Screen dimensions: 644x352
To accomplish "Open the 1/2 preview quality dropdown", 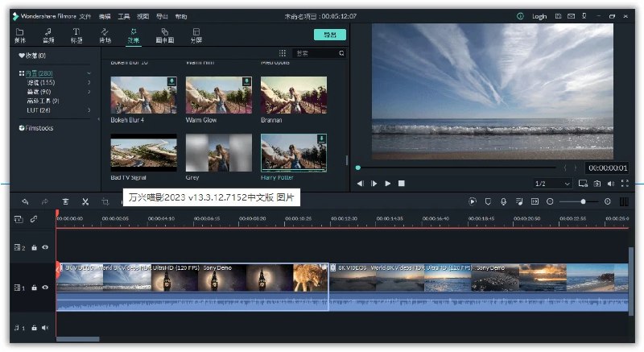I will pos(552,184).
